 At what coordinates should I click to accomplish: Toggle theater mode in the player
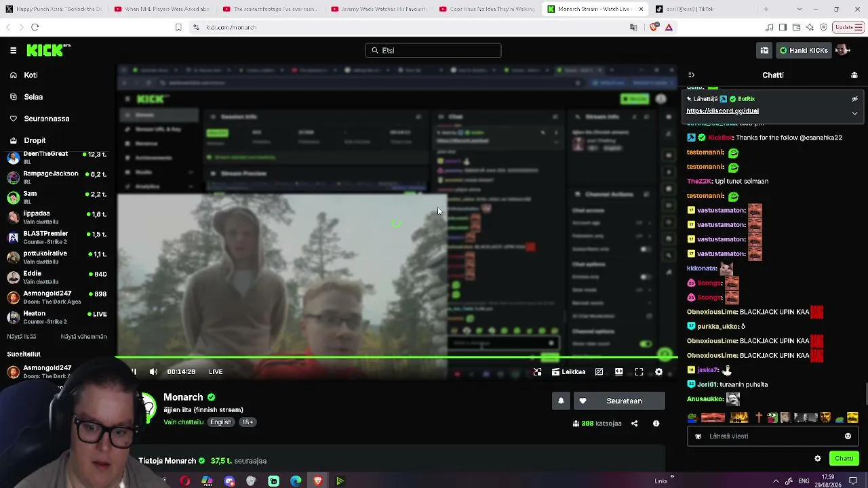(618, 371)
